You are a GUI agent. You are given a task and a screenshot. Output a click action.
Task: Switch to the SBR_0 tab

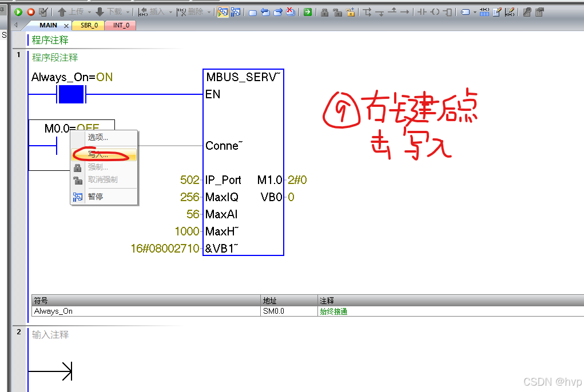pyautogui.click(x=89, y=25)
